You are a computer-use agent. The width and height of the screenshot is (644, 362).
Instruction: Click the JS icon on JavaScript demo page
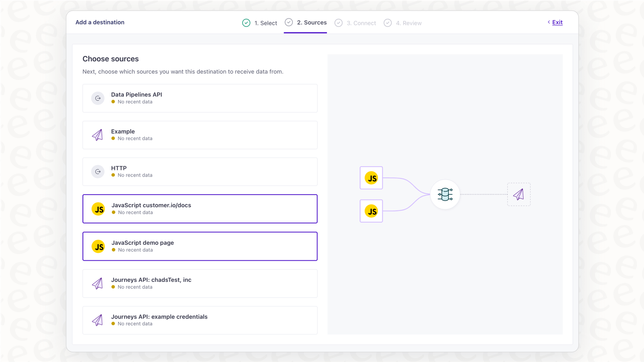pyautogui.click(x=99, y=246)
